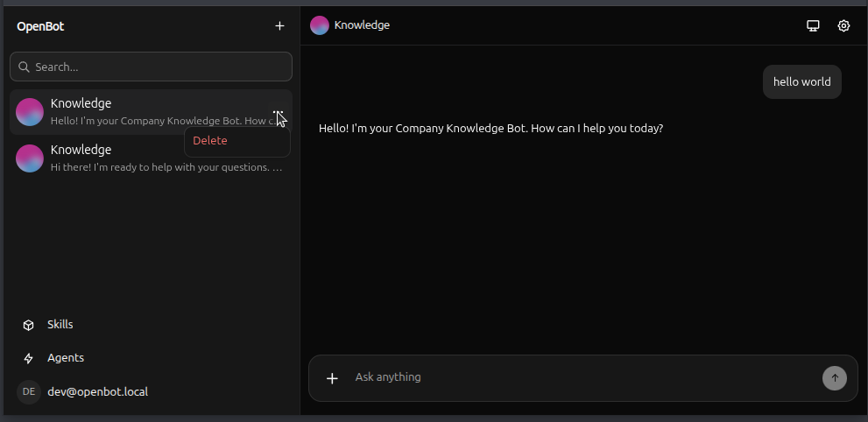
Task: Click the avatar of the 'Hi there!' chat
Action: tap(30, 158)
